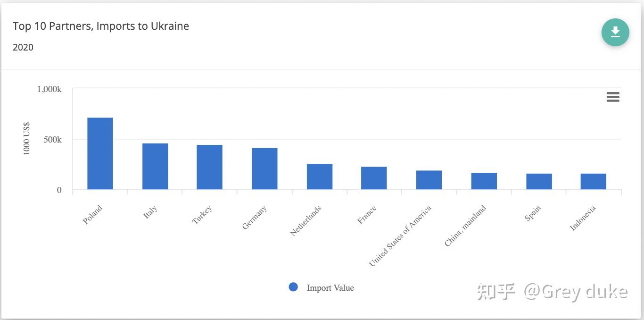Select the Spain bar

click(539, 182)
